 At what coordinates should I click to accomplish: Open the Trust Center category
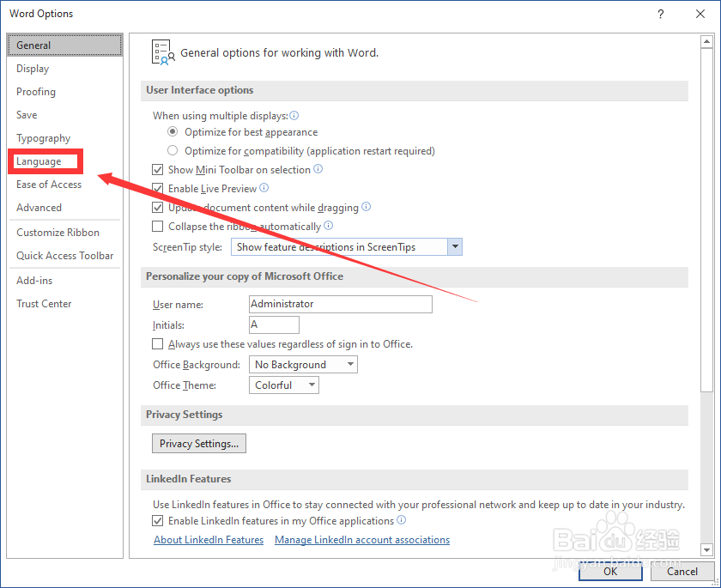[x=64, y=304]
